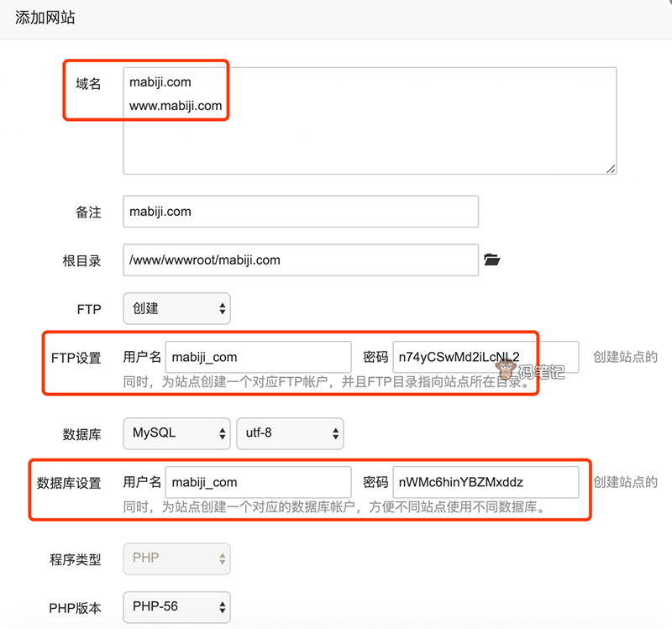Open the PHP-56 version dropdown
Image resolution: width=672 pixels, height=629 pixels.
tap(176, 607)
